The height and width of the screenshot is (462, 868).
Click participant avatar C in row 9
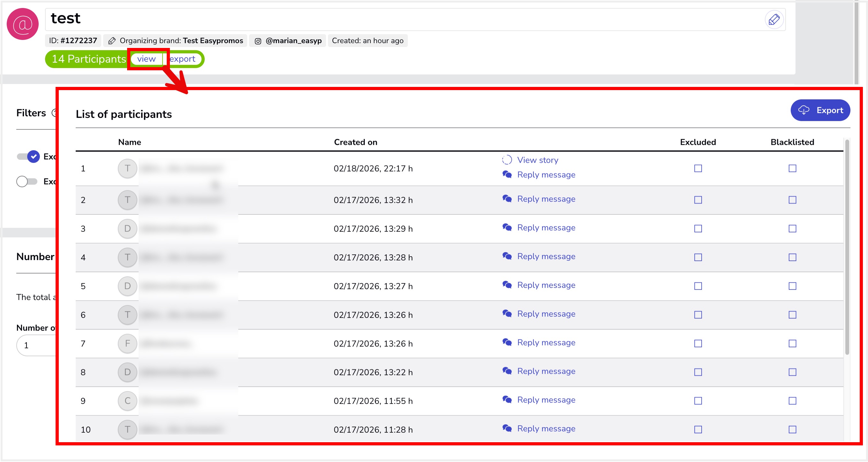[127, 401]
